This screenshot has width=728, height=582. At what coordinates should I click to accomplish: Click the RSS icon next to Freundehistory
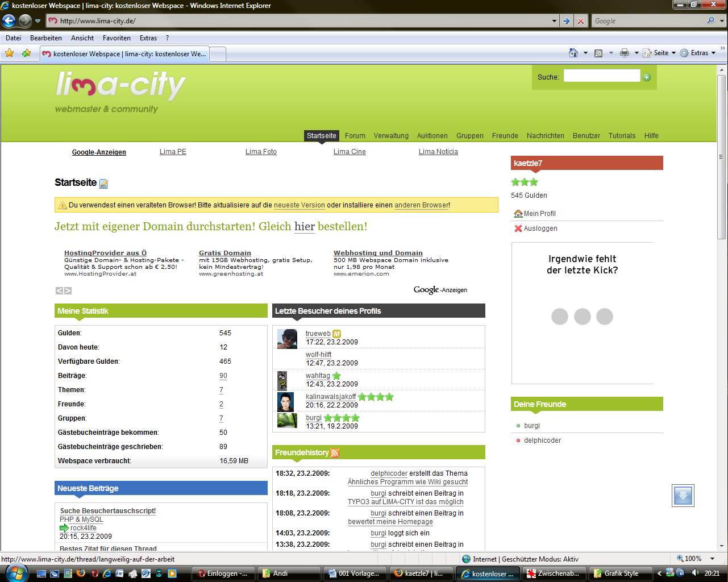(335, 453)
